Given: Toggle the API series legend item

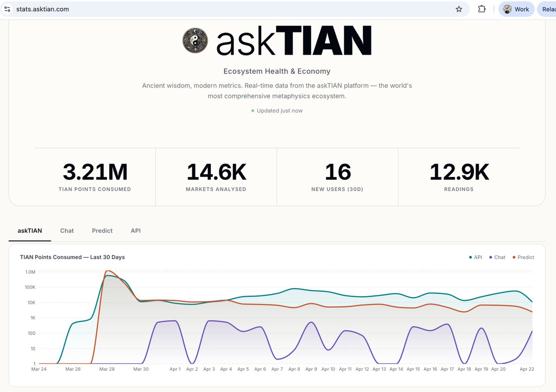Looking at the screenshot, I should point(475,257).
